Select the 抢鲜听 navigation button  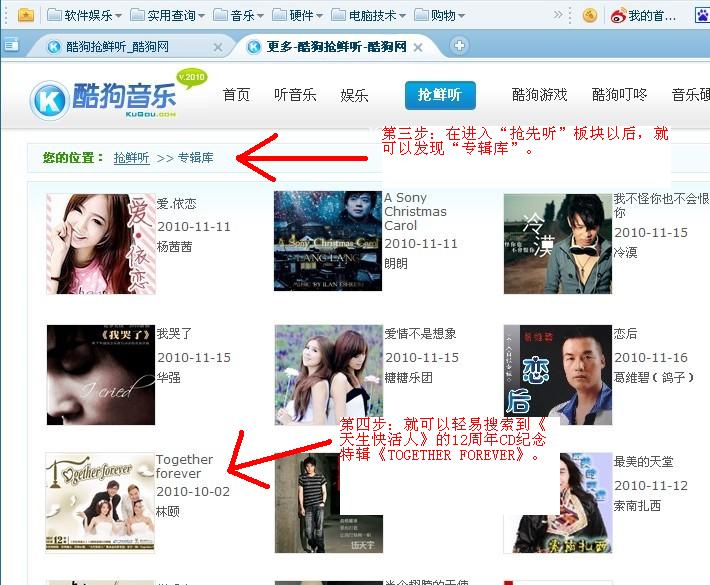tap(440, 95)
